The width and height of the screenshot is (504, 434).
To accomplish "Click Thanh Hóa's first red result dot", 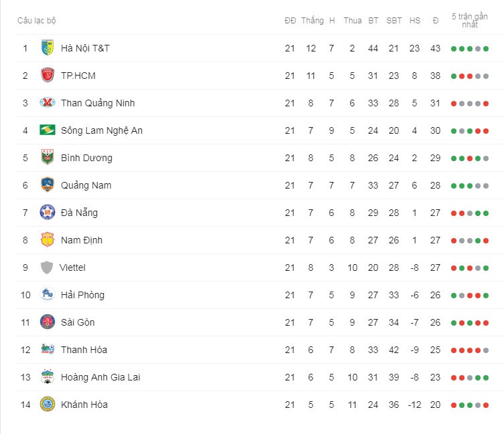I will [x=454, y=350].
